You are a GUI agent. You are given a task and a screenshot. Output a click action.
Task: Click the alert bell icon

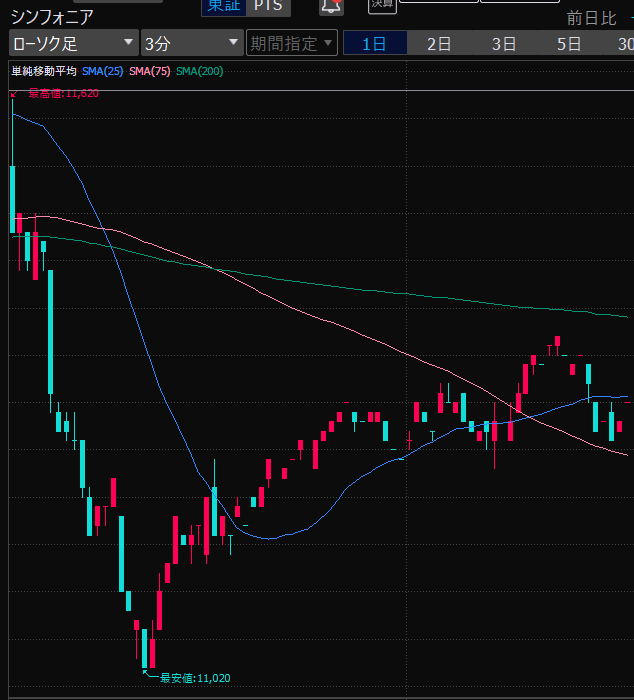click(331, 6)
